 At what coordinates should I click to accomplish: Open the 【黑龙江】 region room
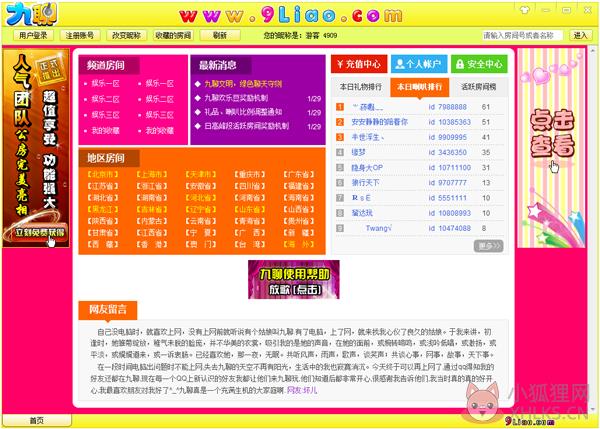point(103,209)
